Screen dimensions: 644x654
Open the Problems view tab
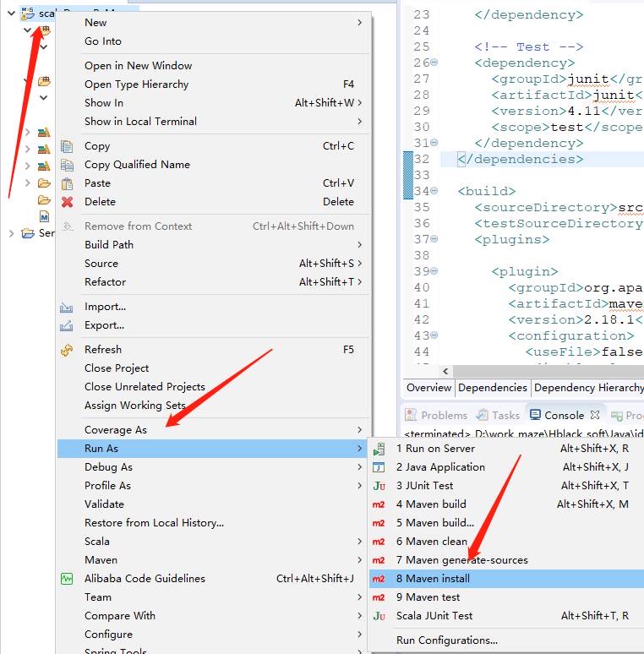coord(436,415)
